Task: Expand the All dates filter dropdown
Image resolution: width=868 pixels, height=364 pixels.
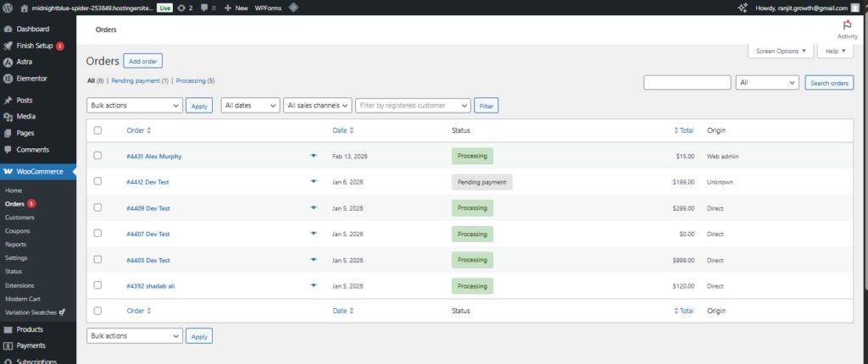Action: pyautogui.click(x=250, y=106)
